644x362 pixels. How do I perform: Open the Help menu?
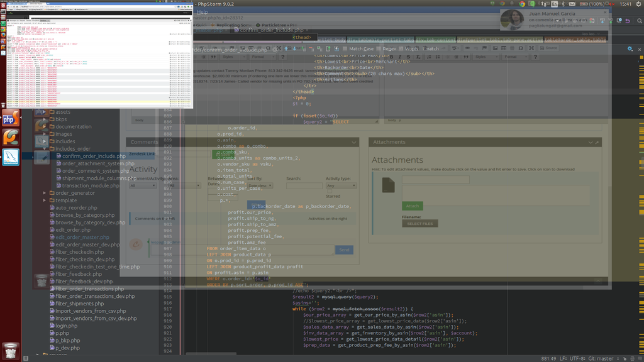pyautogui.click(x=202, y=12)
